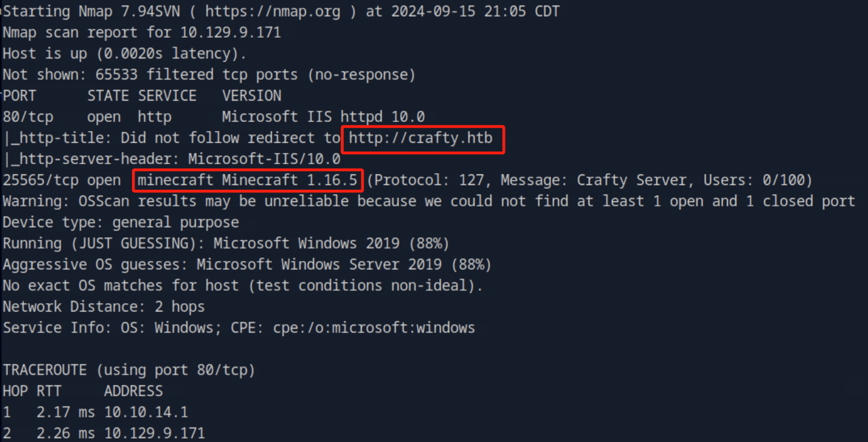Click the VERSION column header
The width and height of the screenshot is (868, 442).
[251, 96]
